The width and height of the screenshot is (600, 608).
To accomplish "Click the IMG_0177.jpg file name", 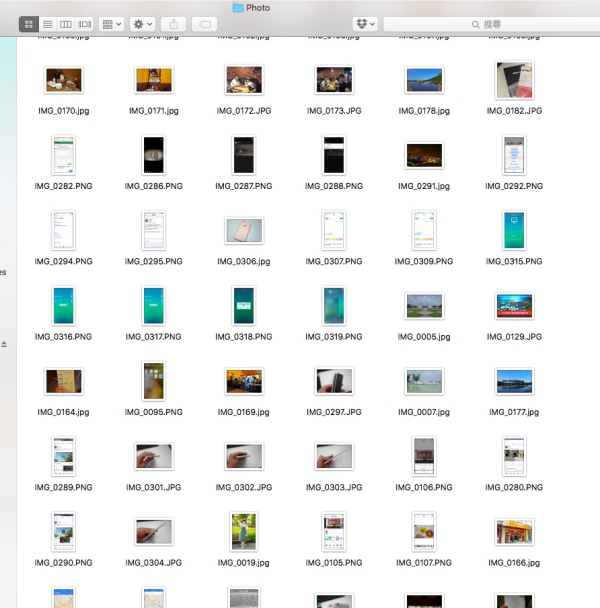I will point(514,412).
